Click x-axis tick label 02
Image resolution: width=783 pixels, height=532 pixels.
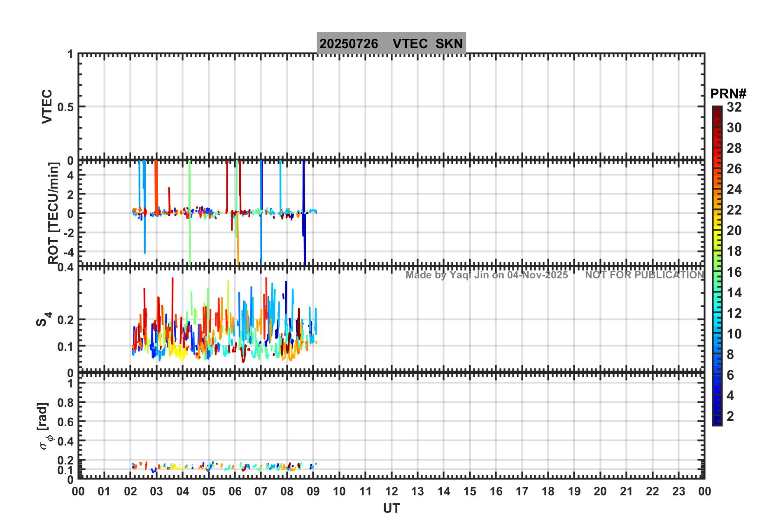point(130,491)
